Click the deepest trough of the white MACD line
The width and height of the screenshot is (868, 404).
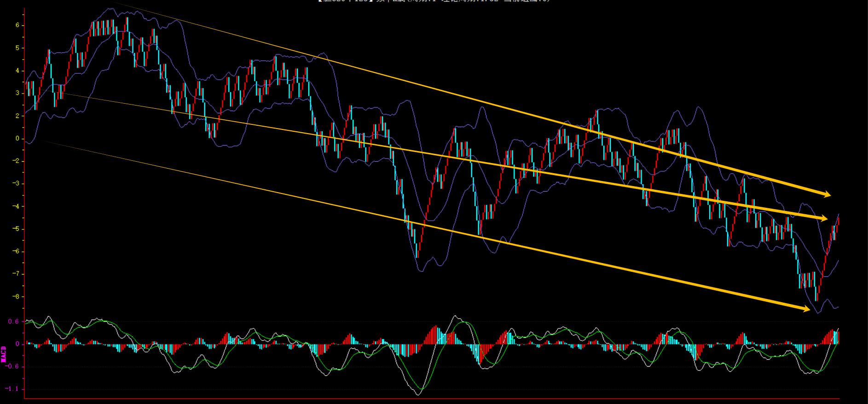pyautogui.click(x=419, y=394)
